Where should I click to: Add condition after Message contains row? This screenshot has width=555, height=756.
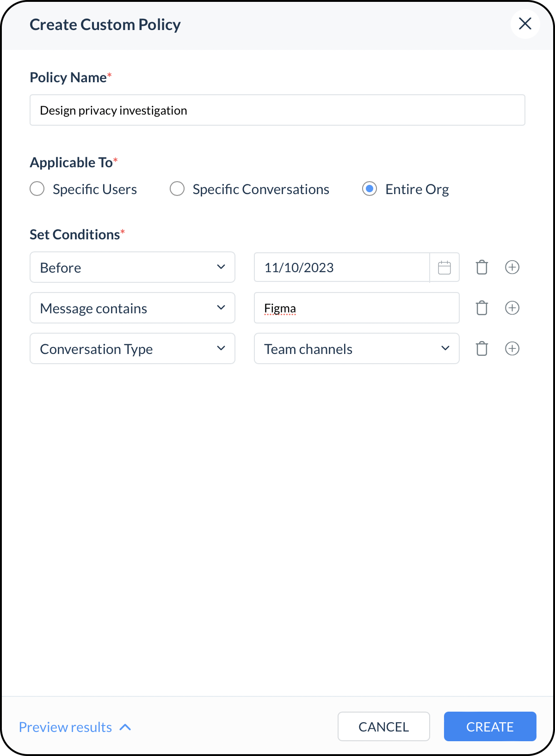click(512, 308)
